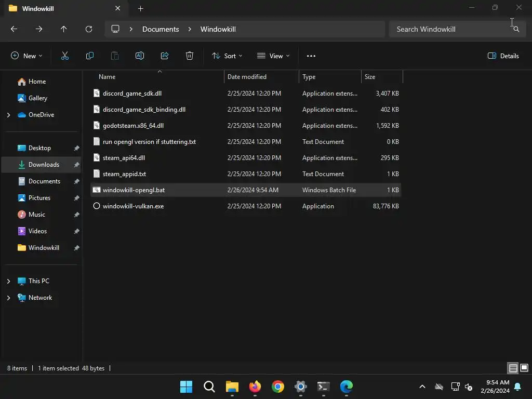Expand the This PC tree node

point(8,281)
